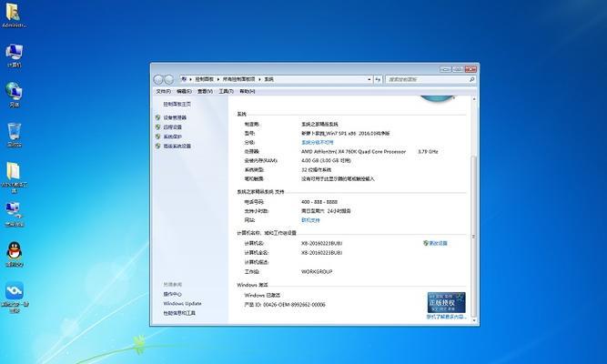This screenshot has height=364, width=607.
Task: Open 远程设置 (Remote settings) link
Action: point(172,127)
